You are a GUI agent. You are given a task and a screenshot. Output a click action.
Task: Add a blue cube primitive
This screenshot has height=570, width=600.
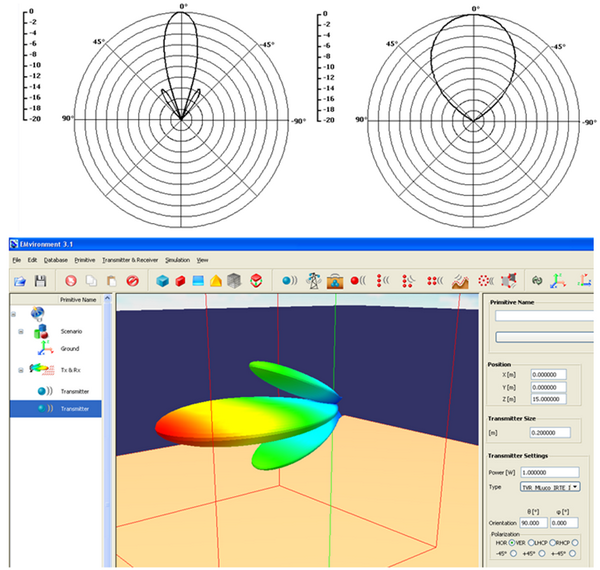pos(162,282)
